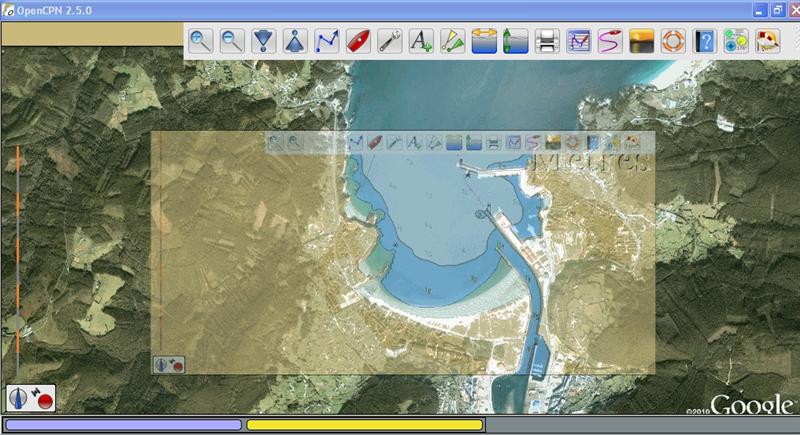Drop a Man Overboard marker (lifebuoy)

click(x=673, y=41)
